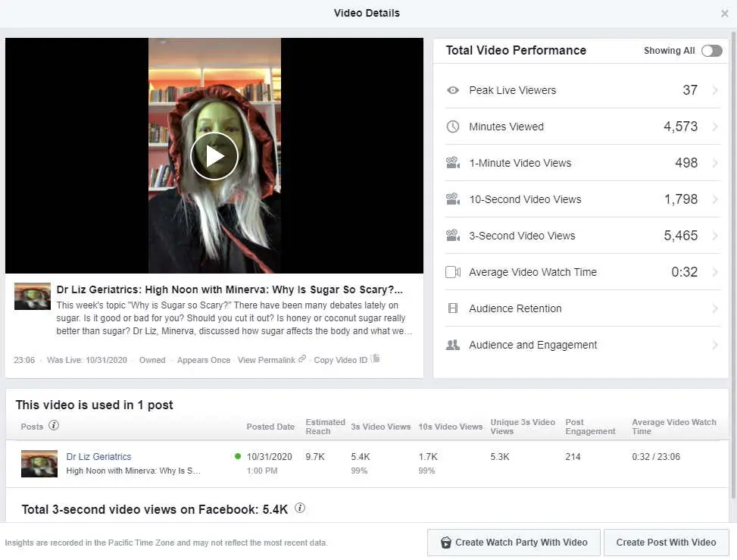The image size is (737, 560).
Task: Click video thumbnail beside the title
Action: 33,296
